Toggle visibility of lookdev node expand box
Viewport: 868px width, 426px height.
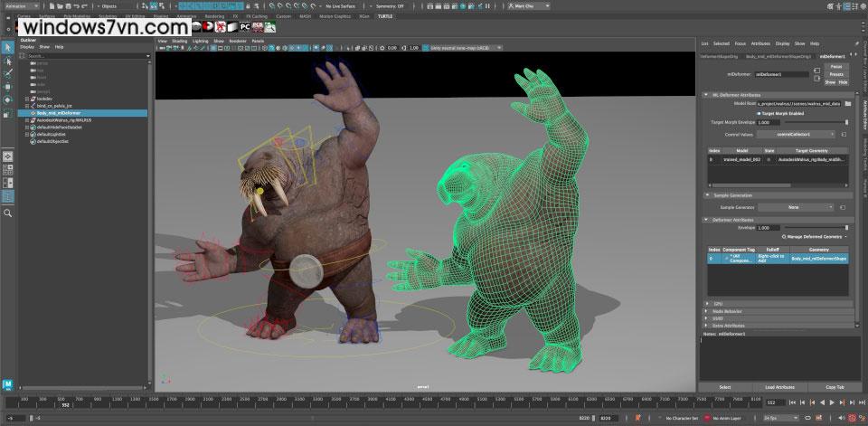click(x=28, y=97)
